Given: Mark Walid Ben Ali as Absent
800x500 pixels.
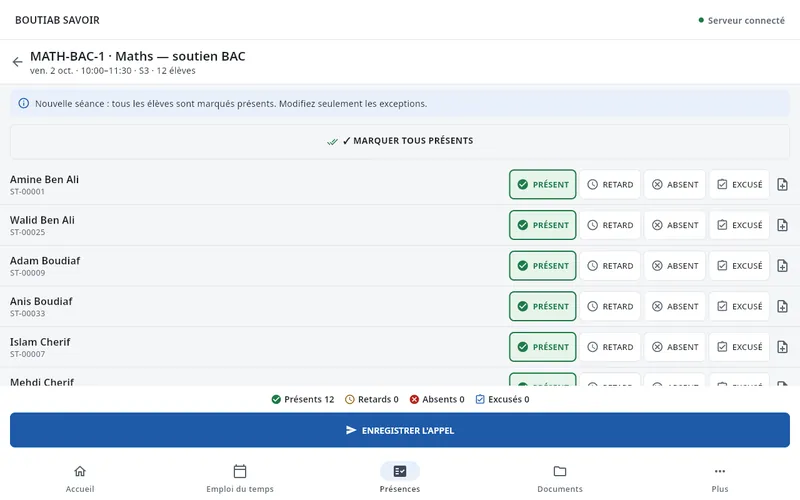Looking at the screenshot, I should [674, 225].
